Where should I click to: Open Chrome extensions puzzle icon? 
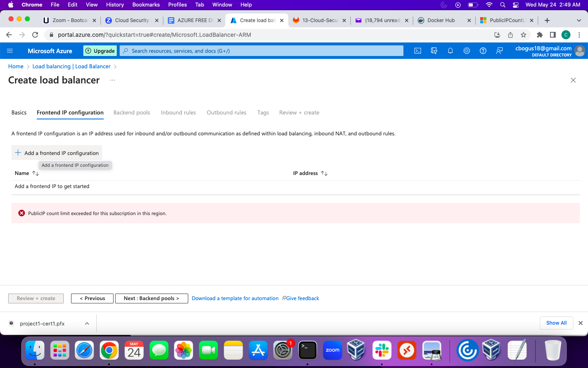(x=540, y=35)
